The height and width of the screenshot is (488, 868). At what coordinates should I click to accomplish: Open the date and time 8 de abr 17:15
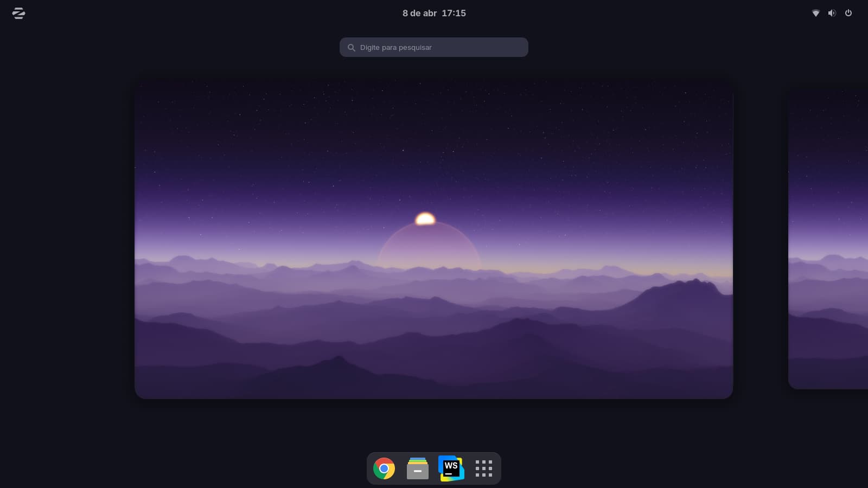click(434, 13)
